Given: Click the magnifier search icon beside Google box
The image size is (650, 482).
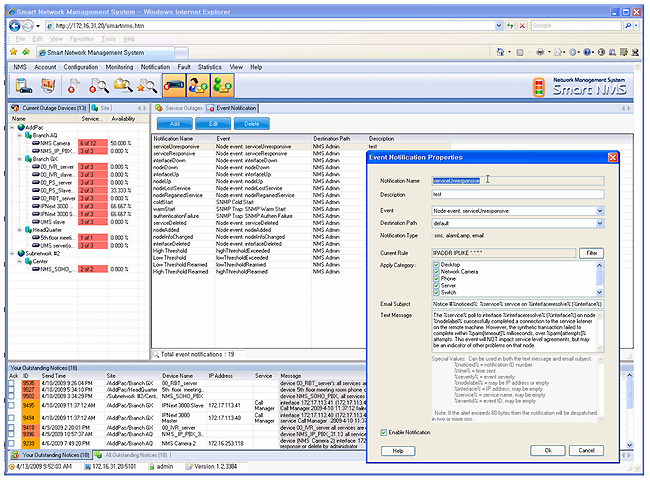Looking at the screenshot, I should (x=628, y=26).
